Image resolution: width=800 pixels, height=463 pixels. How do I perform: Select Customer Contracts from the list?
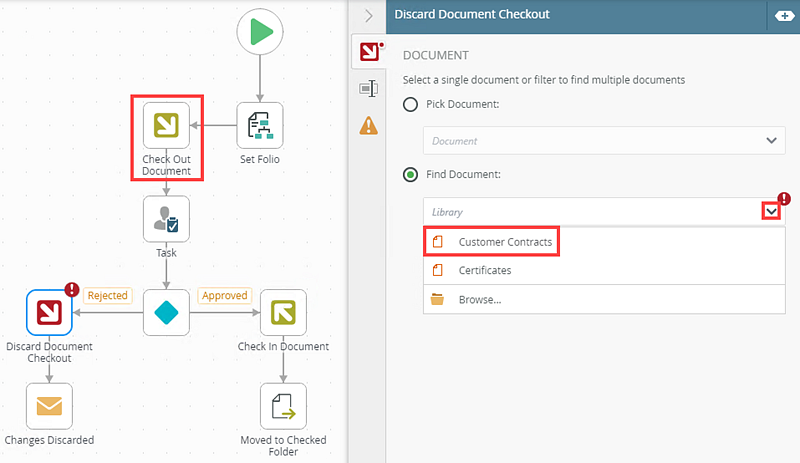(x=504, y=242)
